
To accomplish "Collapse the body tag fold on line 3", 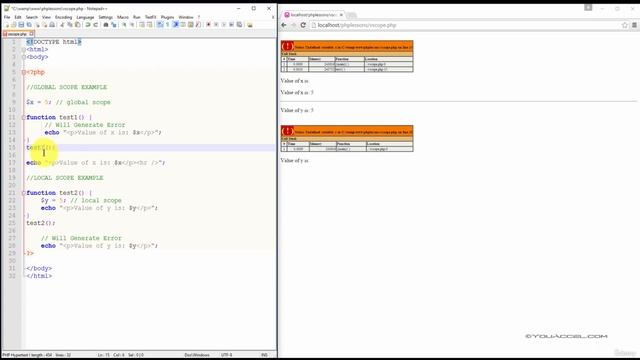I will pyautogui.click(x=24, y=57).
